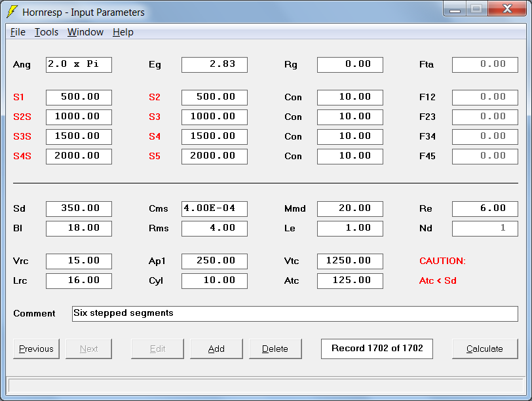
Task: Select the Sd field with 350.00
Action: [79, 208]
